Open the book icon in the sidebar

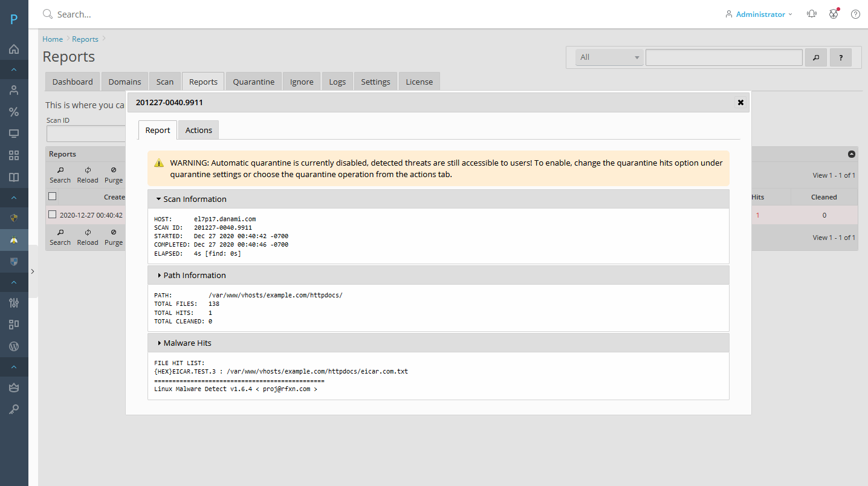click(14, 177)
